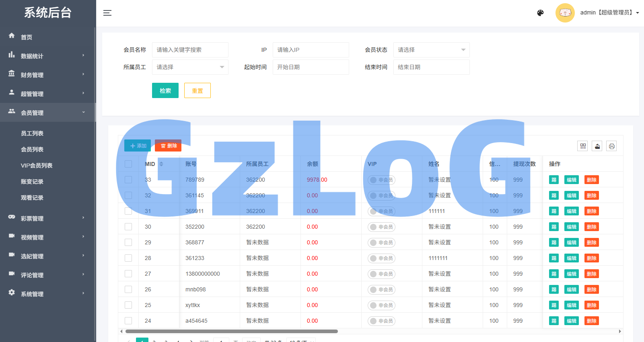Screen dimensions: 644x342
Task: Open the 会员状态 dropdown
Action: [431, 50]
